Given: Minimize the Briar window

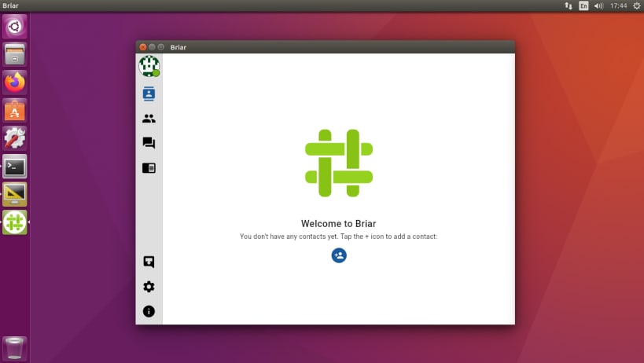Looking at the screenshot, I should click(152, 47).
